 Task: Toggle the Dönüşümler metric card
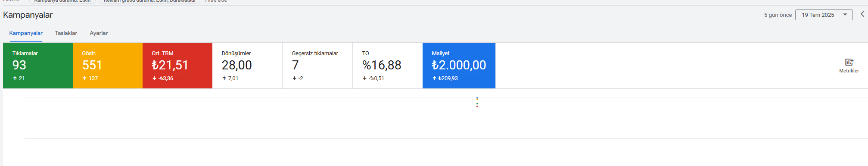(247, 66)
